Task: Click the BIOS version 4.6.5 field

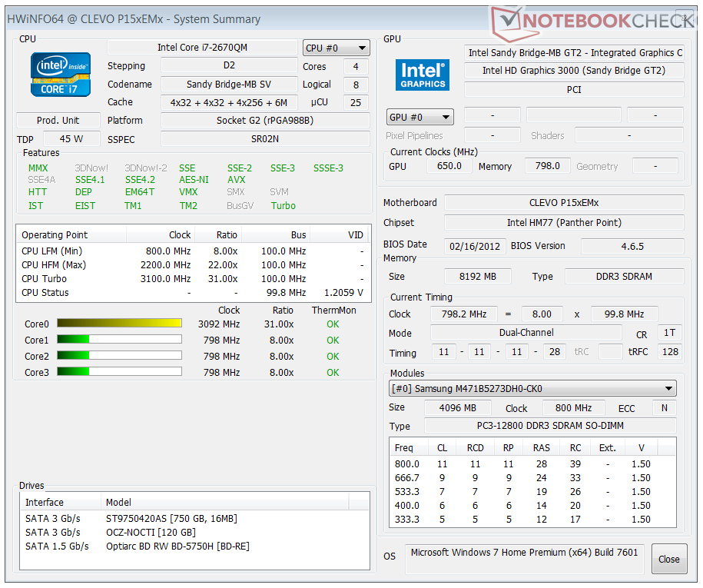Action: tap(632, 246)
